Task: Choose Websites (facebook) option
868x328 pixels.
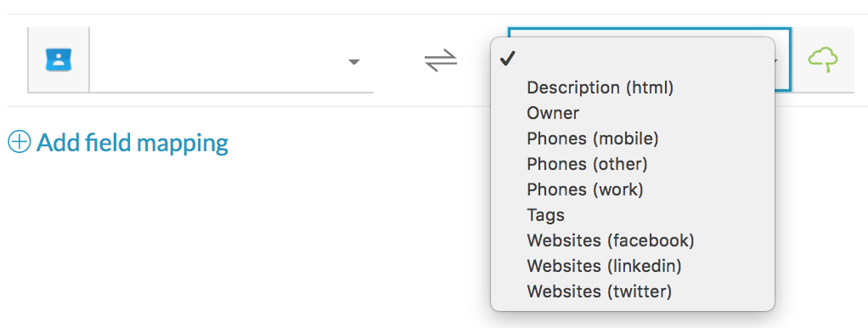Action: (x=610, y=240)
